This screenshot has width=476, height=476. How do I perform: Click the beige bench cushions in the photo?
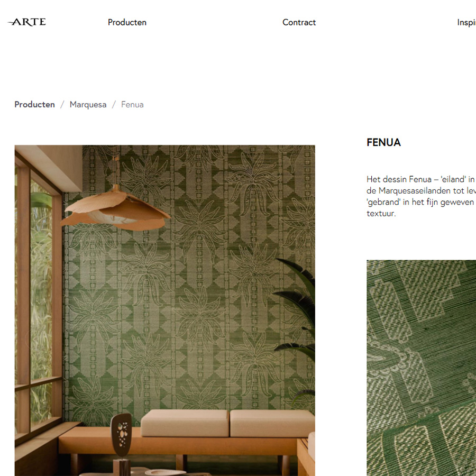[227, 423]
